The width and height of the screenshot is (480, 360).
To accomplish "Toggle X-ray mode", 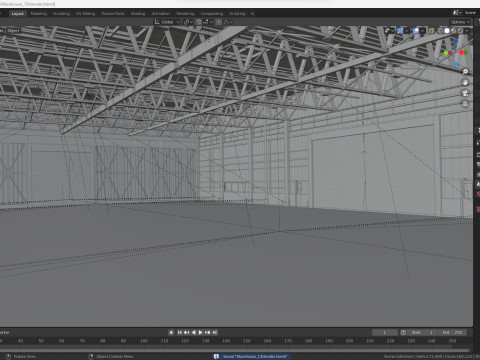I will coord(431,31).
